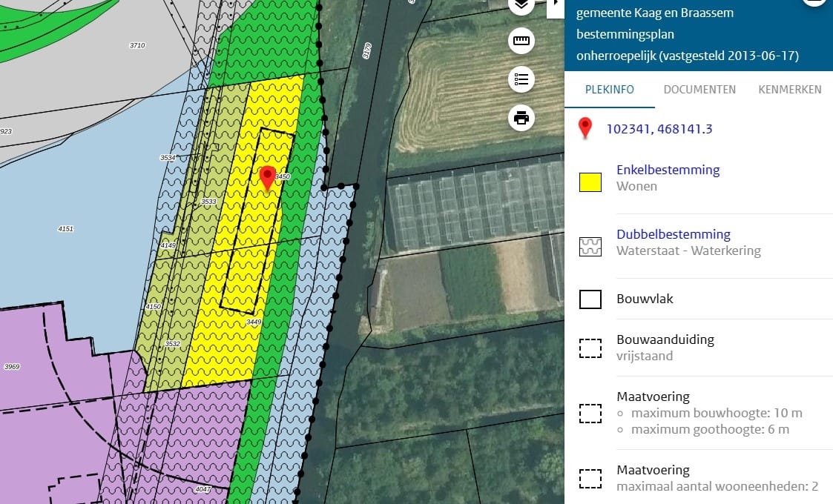Click the red pin beside coordinates

(x=585, y=128)
